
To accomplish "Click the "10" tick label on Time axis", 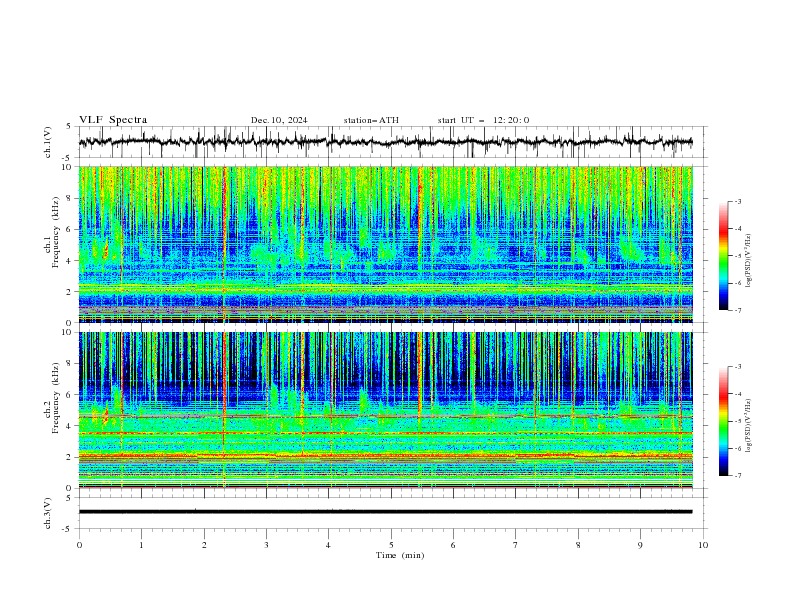I will coord(703,545).
